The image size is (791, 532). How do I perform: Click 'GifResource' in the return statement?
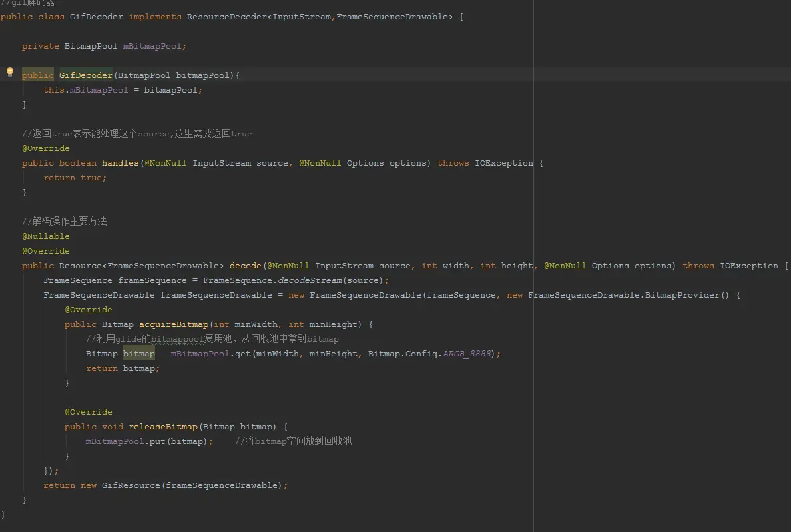(x=131, y=485)
